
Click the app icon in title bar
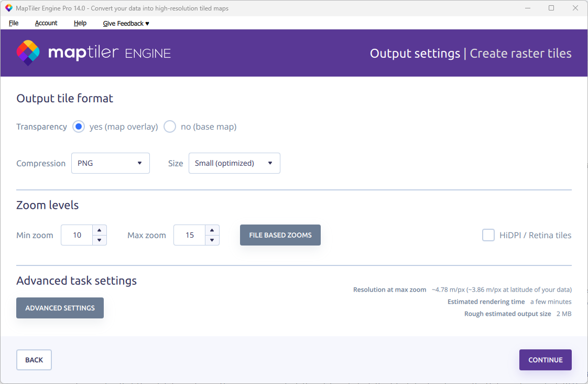click(x=8, y=8)
